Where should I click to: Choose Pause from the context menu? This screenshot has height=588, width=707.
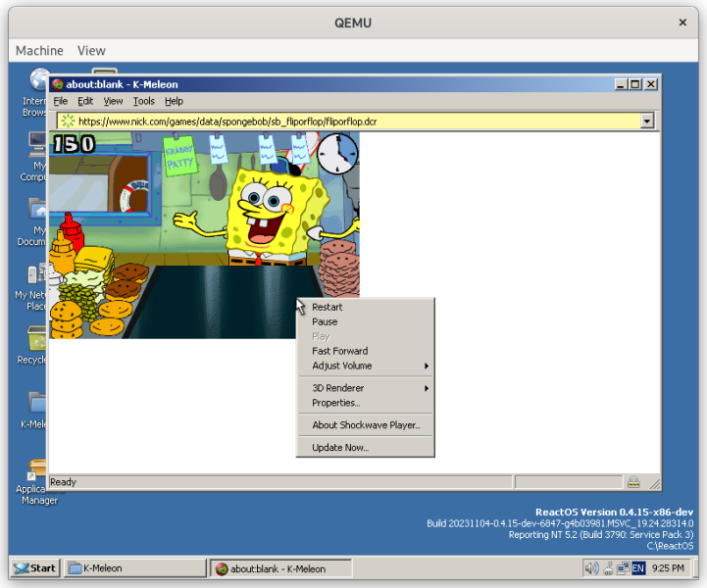[x=365, y=321]
